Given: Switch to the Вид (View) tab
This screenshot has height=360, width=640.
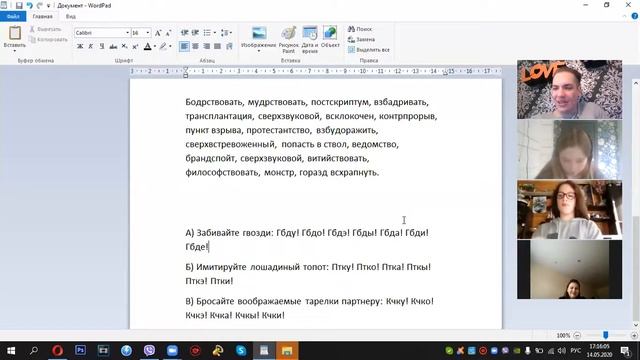Looking at the screenshot, I should 71,17.
